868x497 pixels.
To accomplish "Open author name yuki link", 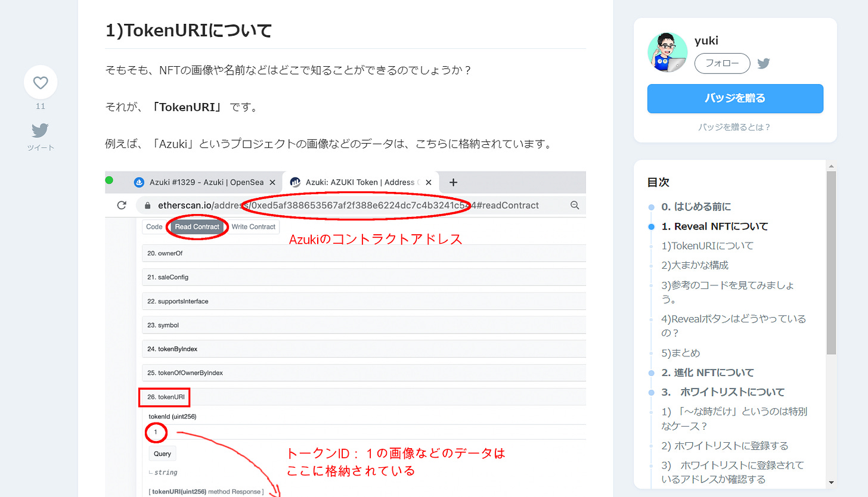I will [x=706, y=41].
